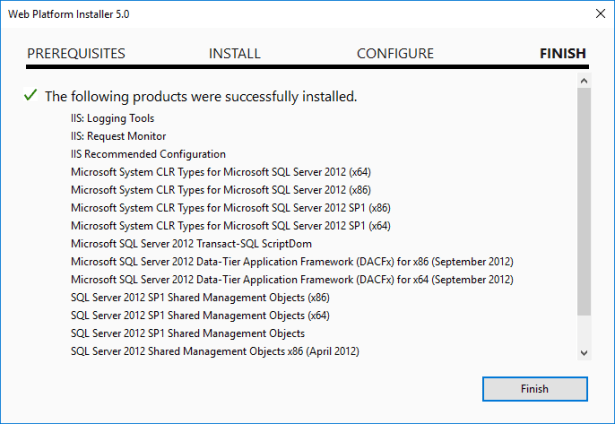The height and width of the screenshot is (424, 615).
Task: Select 'Transact-SQL ScriptDom' entry
Action: tap(191, 244)
